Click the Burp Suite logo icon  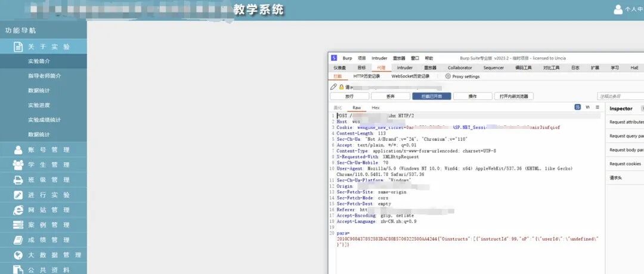pyautogui.click(x=334, y=58)
